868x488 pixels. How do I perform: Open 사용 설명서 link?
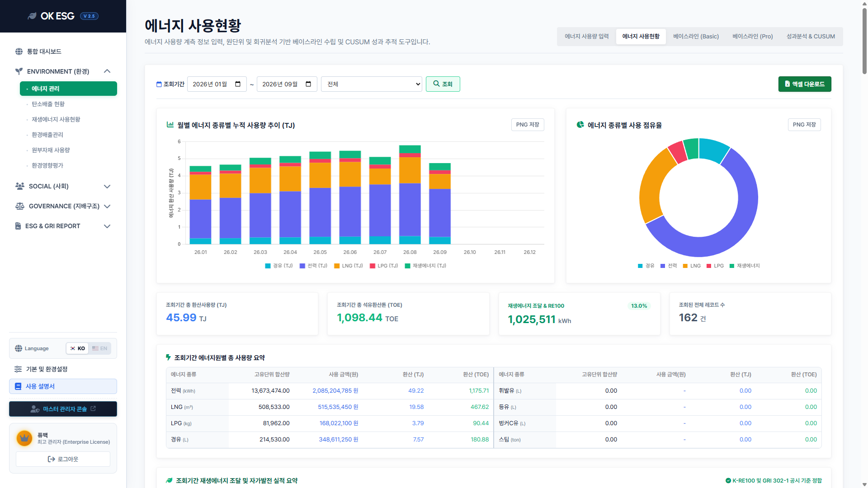(x=63, y=386)
